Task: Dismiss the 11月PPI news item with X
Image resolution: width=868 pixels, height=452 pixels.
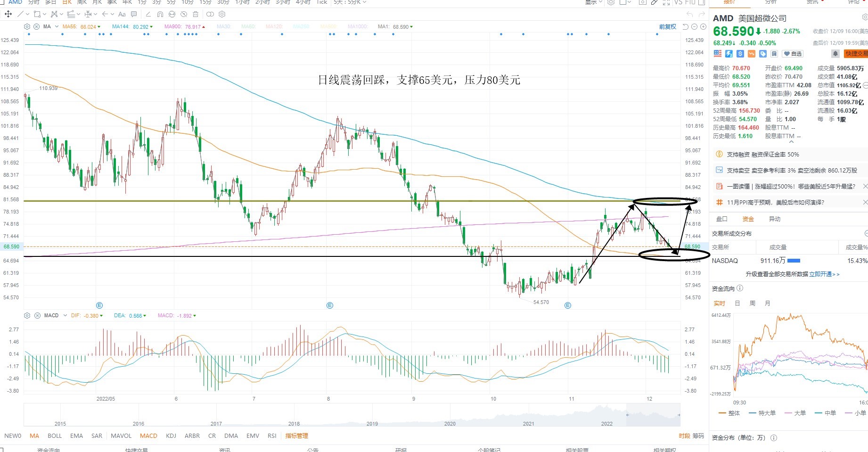Action: point(865,202)
